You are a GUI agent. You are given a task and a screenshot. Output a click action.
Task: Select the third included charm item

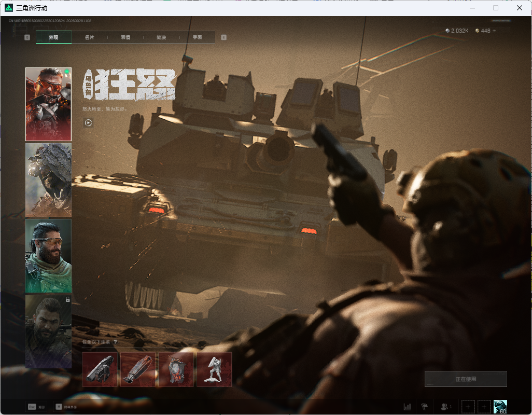click(176, 369)
